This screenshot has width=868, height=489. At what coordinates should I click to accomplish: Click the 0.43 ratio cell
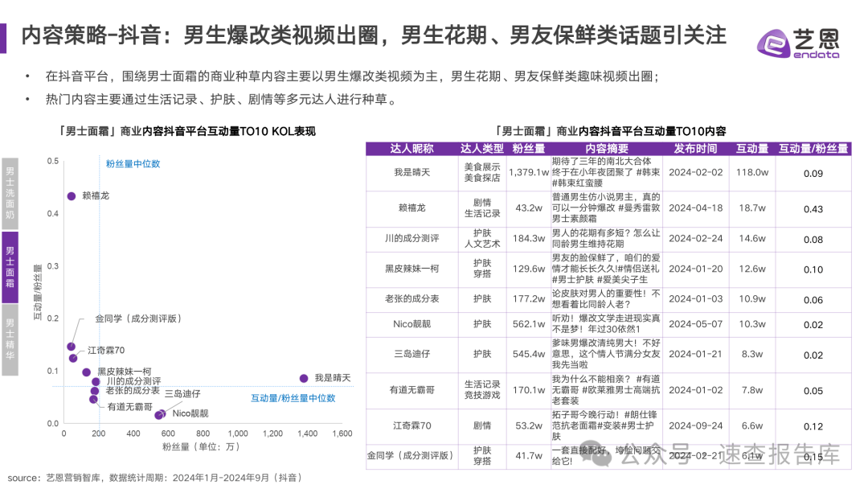pyautogui.click(x=813, y=209)
